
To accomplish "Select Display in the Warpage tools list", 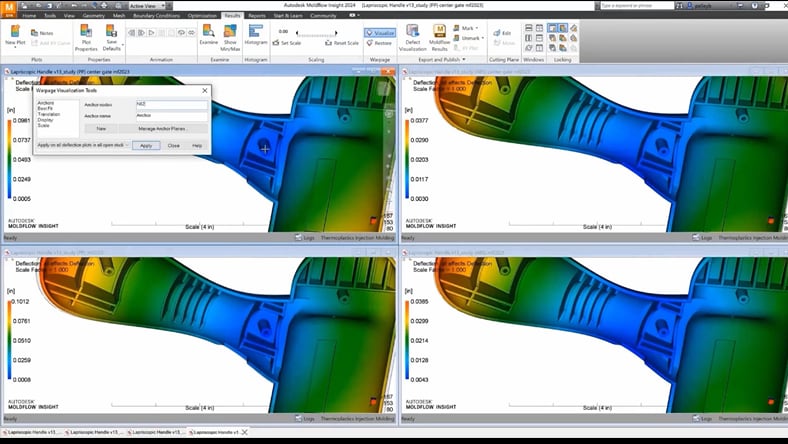I will point(45,120).
